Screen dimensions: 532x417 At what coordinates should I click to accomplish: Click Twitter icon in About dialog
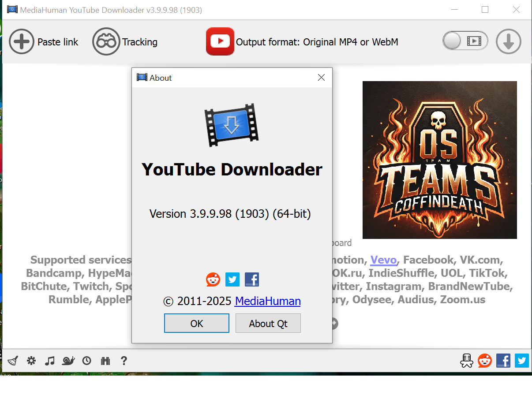232,279
